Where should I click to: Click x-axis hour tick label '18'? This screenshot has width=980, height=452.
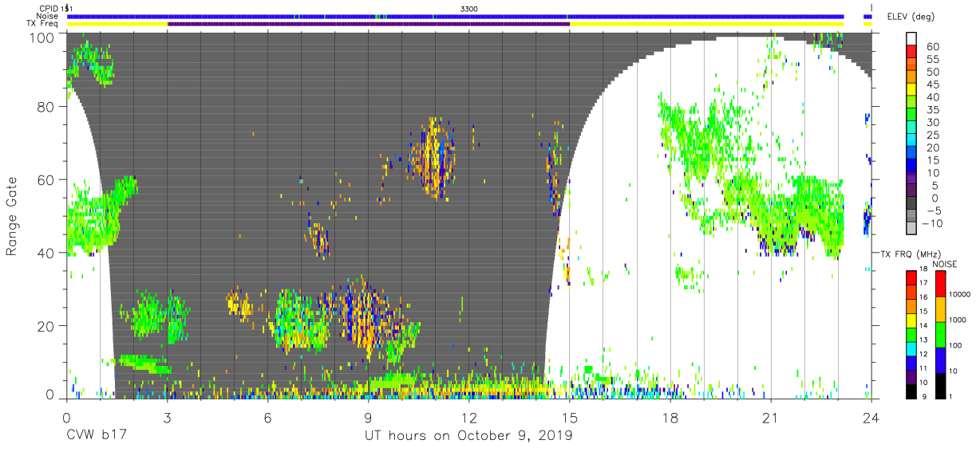point(670,417)
